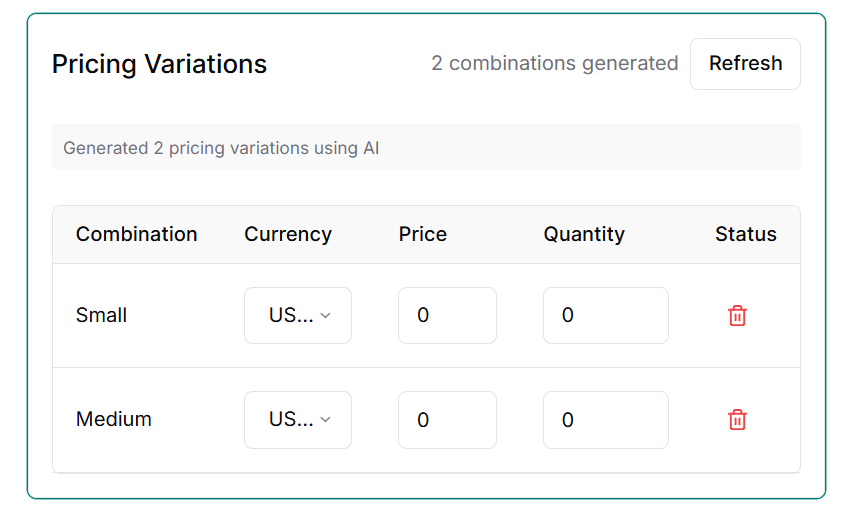Image resolution: width=843 pixels, height=513 pixels.
Task: Click the chevron arrow in Small's currency selector
Action: point(325,316)
